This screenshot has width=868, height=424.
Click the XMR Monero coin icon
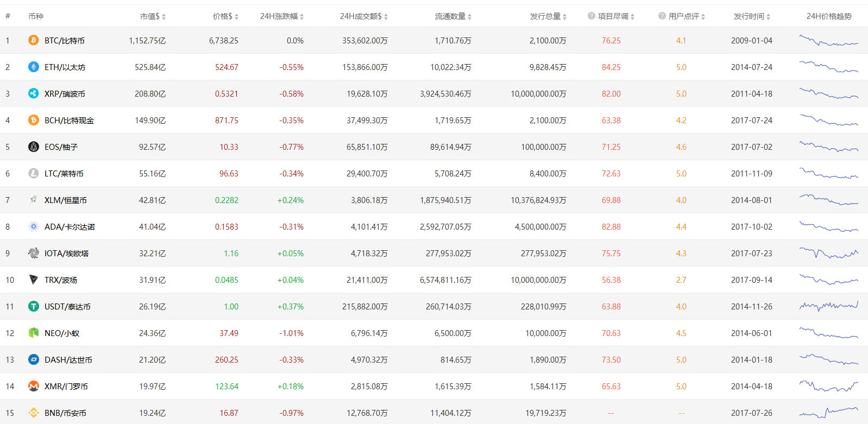(x=34, y=386)
